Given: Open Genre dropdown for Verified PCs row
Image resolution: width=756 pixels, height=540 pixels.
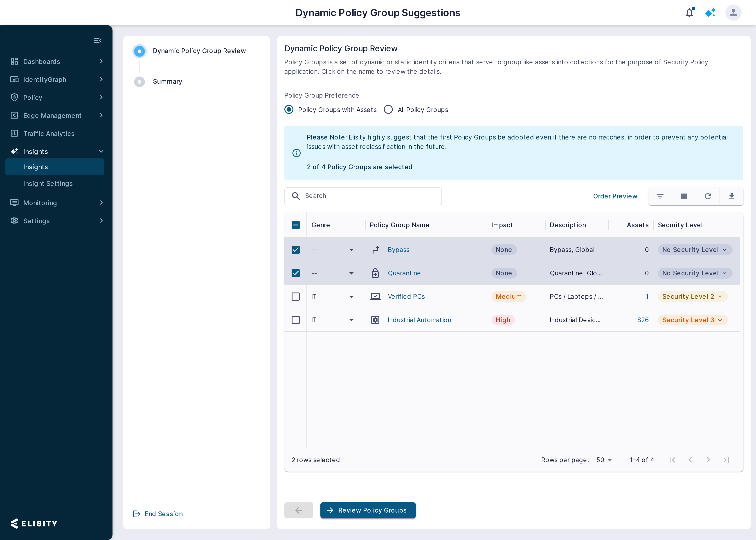Looking at the screenshot, I should pyautogui.click(x=351, y=296).
